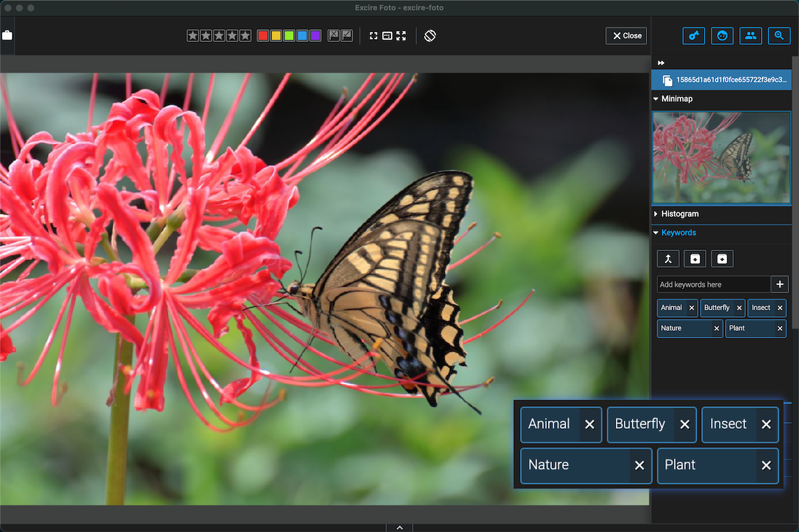
Task: Click the merge keywords arrow icon
Action: 668,259
